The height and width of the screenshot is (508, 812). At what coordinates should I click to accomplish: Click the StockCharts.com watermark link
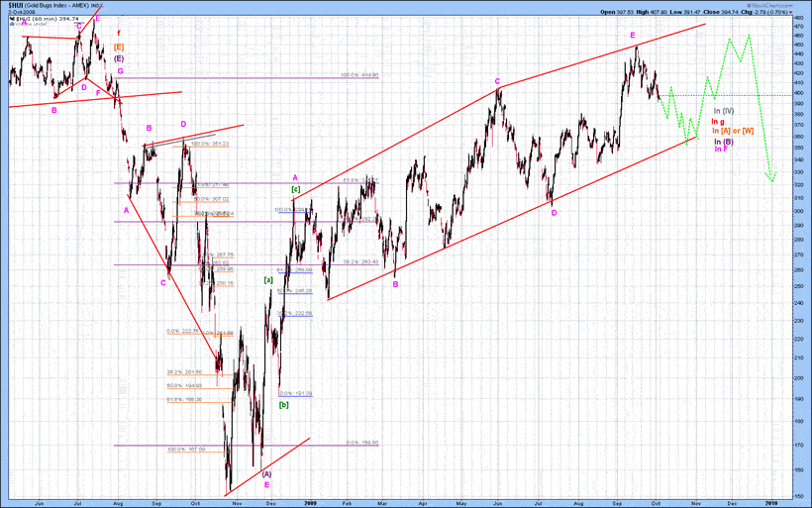click(772, 5)
